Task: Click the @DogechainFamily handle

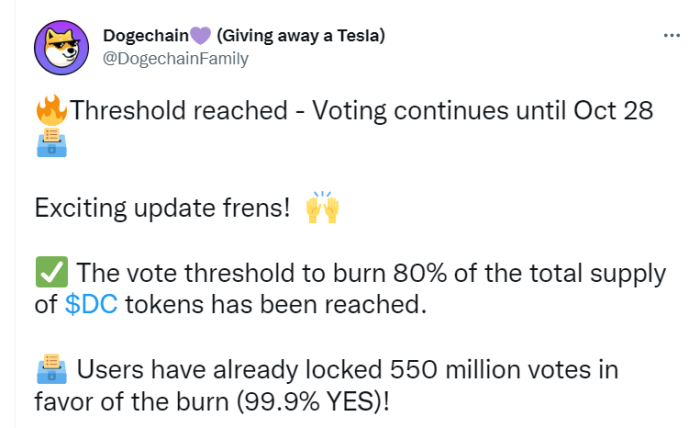Action: coord(175,58)
